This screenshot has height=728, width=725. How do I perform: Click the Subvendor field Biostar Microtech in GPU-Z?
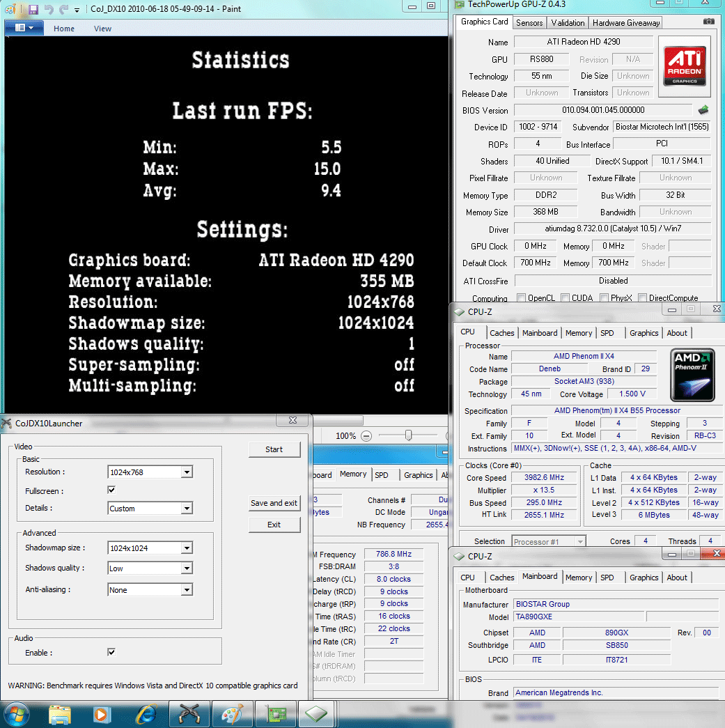click(x=662, y=127)
